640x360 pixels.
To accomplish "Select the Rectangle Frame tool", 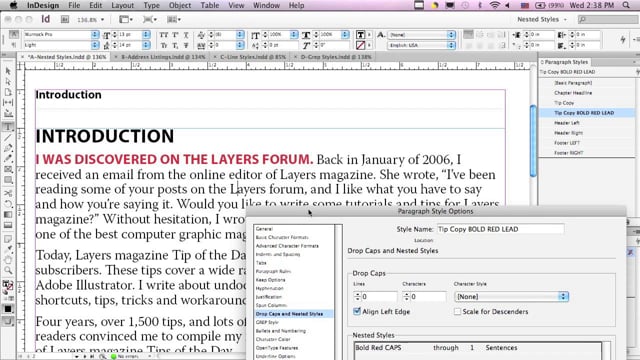I will point(8,169).
